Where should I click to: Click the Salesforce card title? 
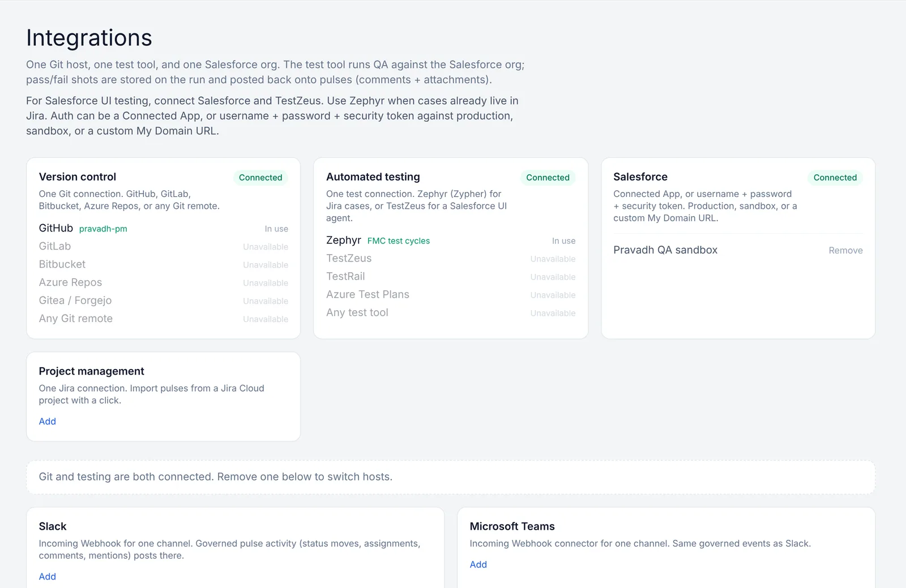tap(640, 177)
